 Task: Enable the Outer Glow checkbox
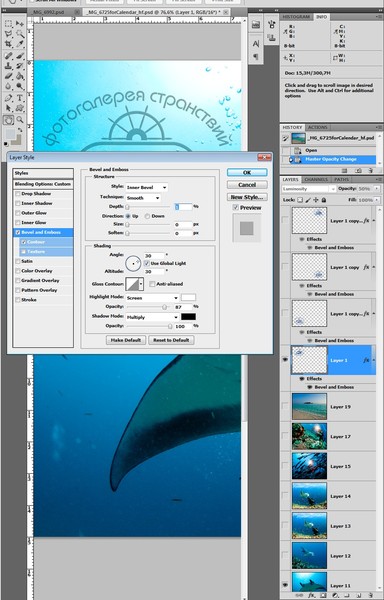(x=18, y=213)
